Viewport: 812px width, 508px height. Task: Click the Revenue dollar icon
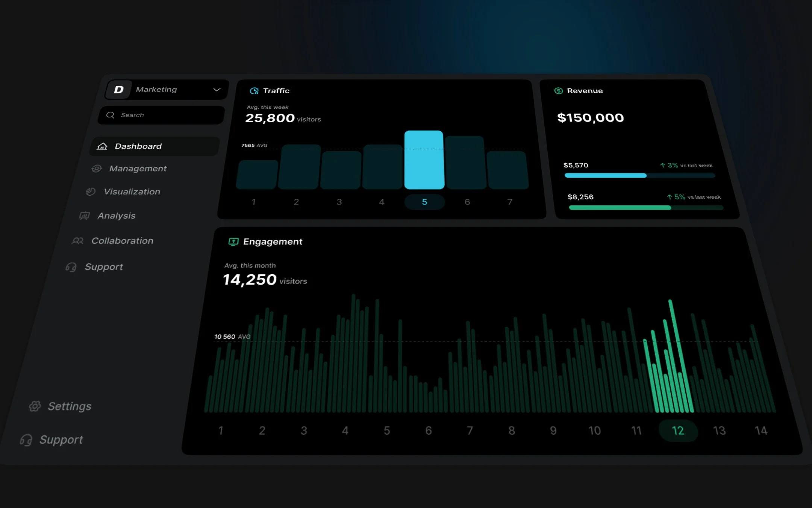point(559,91)
